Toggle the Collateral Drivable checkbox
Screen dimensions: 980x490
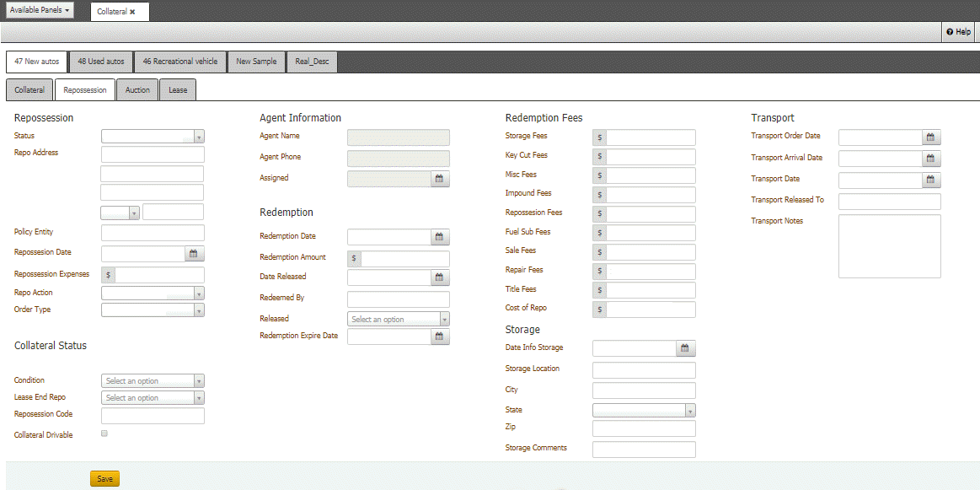(x=104, y=433)
